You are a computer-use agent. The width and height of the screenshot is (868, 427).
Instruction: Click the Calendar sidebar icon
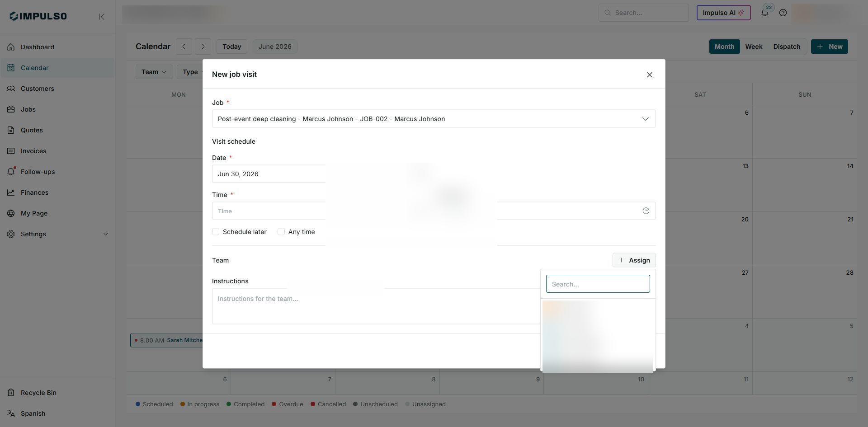pos(11,68)
